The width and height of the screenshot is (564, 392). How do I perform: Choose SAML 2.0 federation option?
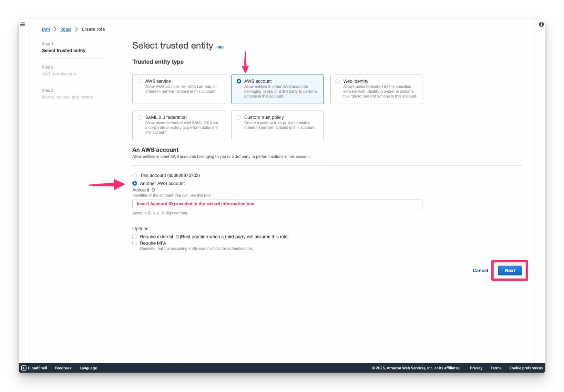coord(139,117)
